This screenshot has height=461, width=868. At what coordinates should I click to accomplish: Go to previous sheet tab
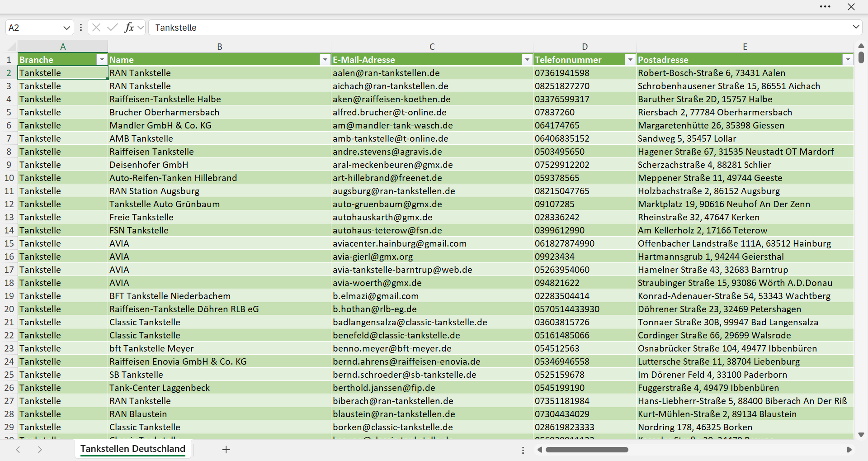pyautogui.click(x=18, y=449)
